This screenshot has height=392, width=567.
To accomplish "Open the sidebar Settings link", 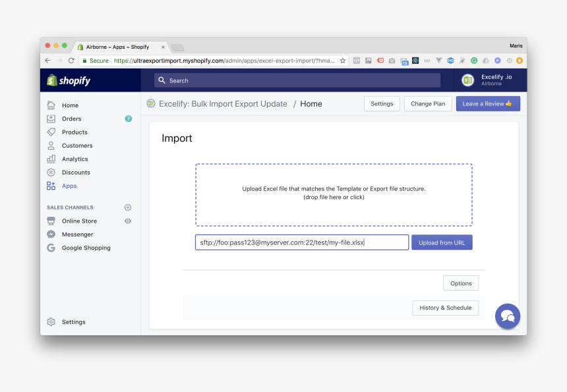I will point(73,322).
